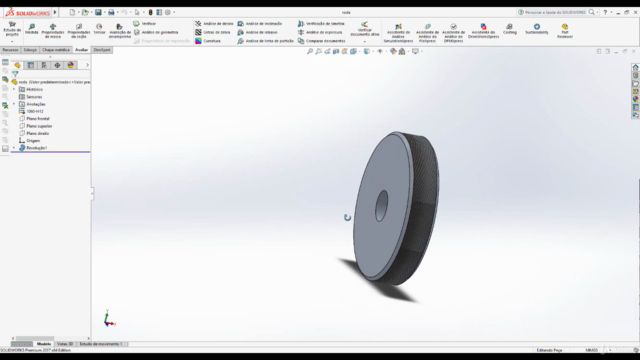Click the Medida measure tool
This screenshot has height=360, width=640.
[31, 29]
